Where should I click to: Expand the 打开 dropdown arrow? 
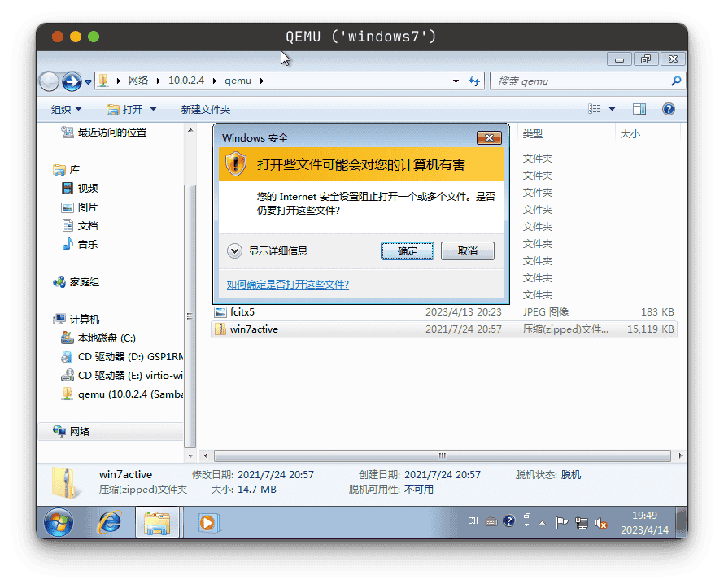tap(153, 109)
